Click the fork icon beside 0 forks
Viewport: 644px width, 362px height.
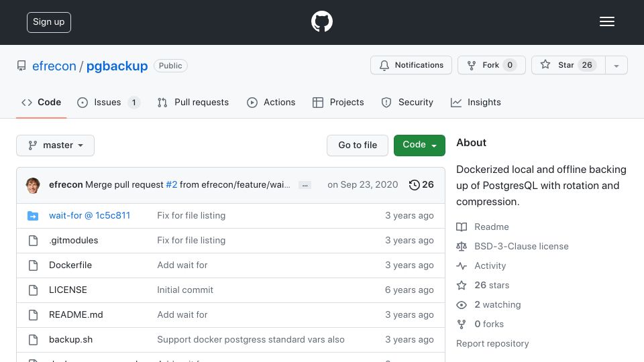(462, 324)
